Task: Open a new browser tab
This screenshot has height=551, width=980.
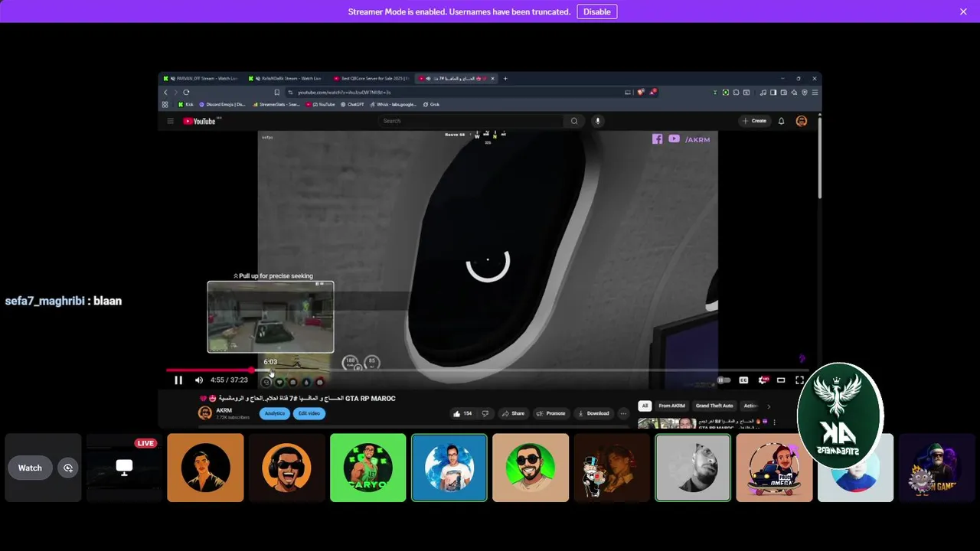Action: [x=505, y=78]
